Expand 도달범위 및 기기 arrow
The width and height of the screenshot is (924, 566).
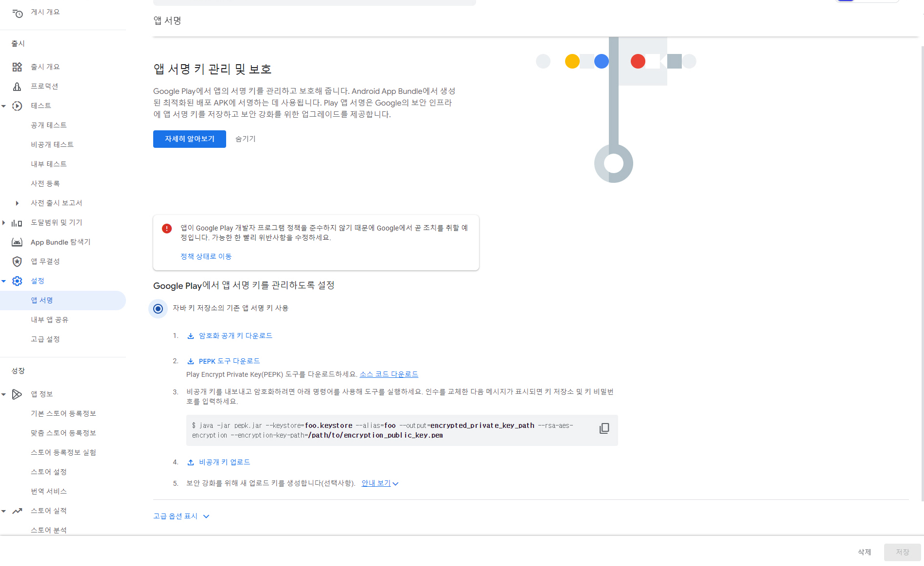tap(4, 223)
